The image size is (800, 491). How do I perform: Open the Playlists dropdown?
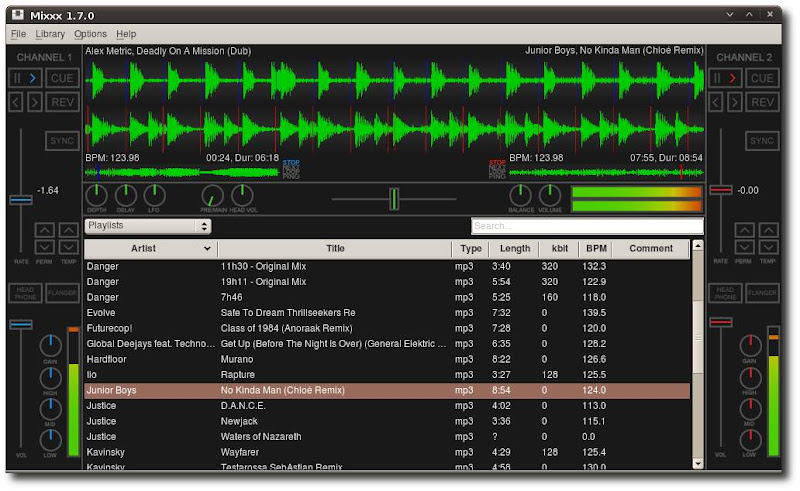coord(148,226)
